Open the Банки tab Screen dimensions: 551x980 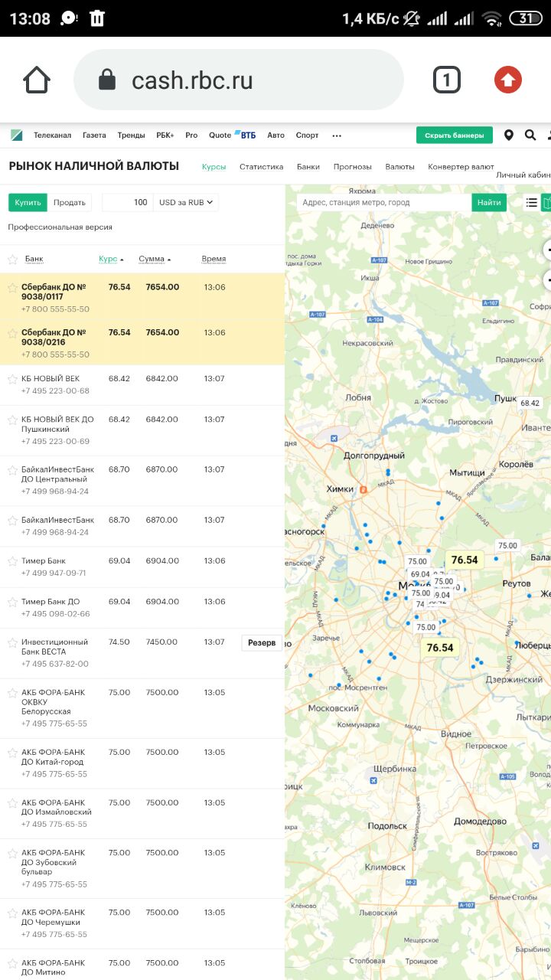click(308, 166)
